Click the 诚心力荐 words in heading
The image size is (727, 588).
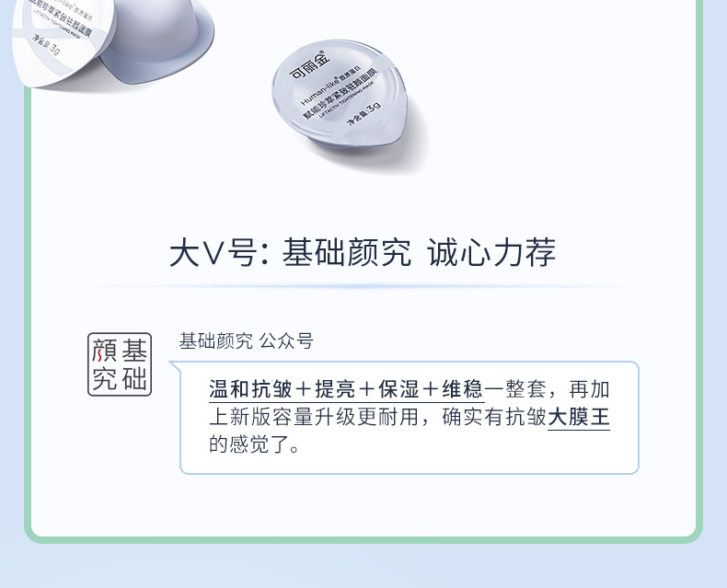[x=491, y=253]
